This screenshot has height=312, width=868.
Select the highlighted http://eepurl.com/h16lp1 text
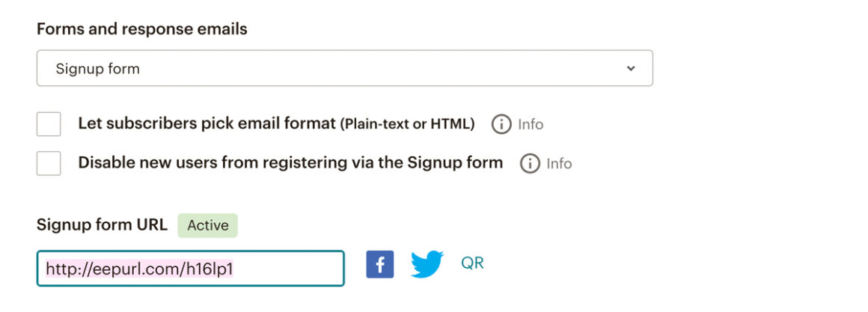pos(139,269)
